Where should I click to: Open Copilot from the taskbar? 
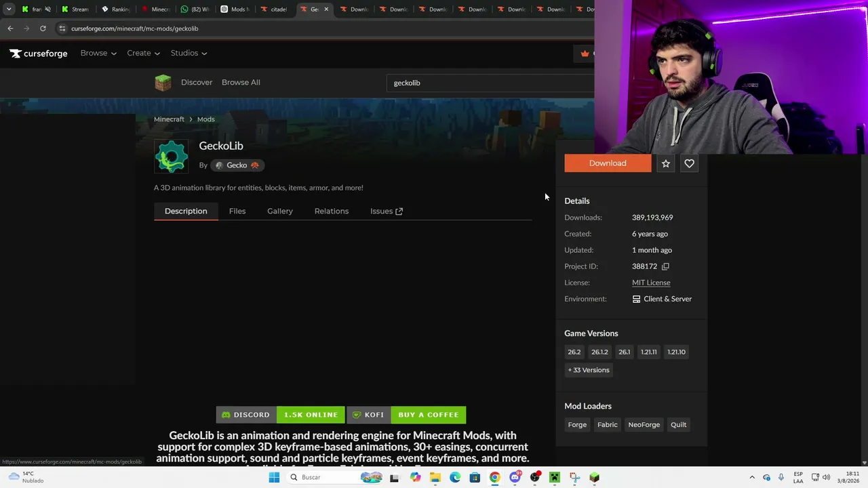coord(415,477)
